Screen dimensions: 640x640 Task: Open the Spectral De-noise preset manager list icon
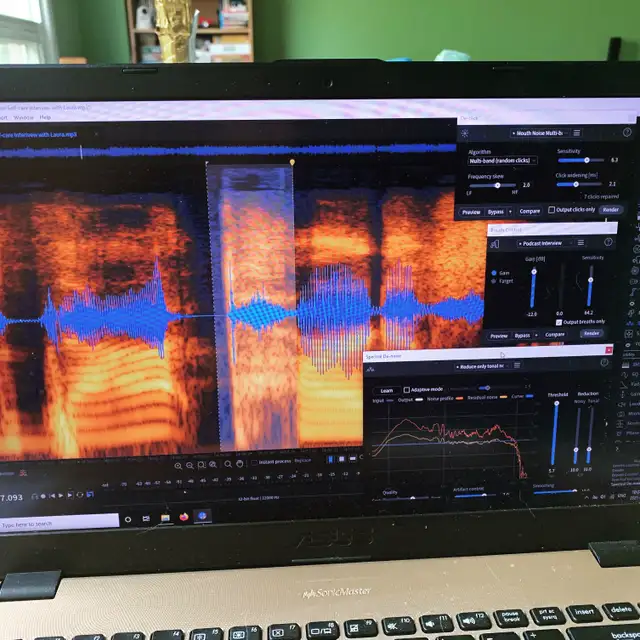click(517, 365)
